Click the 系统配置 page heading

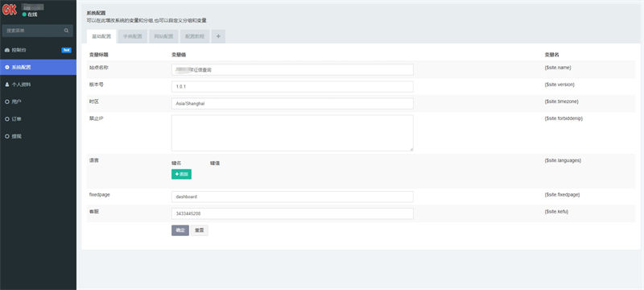96,13
